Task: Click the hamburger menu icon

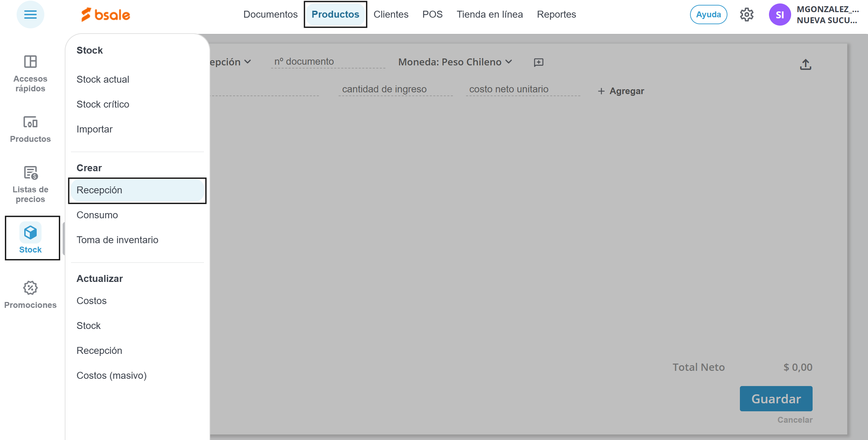Action: point(30,15)
